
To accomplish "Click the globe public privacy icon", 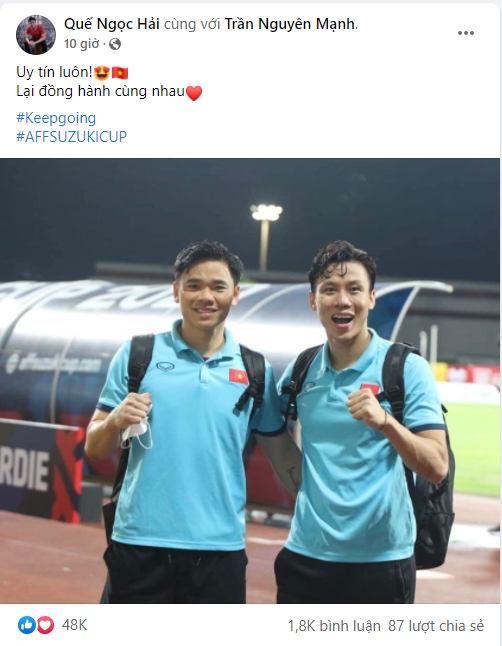I will coord(115,44).
